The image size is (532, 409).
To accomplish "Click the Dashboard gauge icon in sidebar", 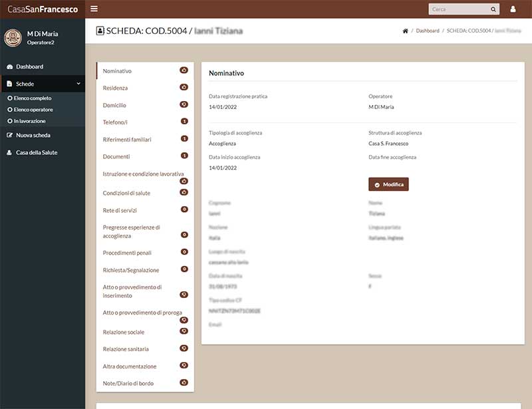I will click(9, 67).
